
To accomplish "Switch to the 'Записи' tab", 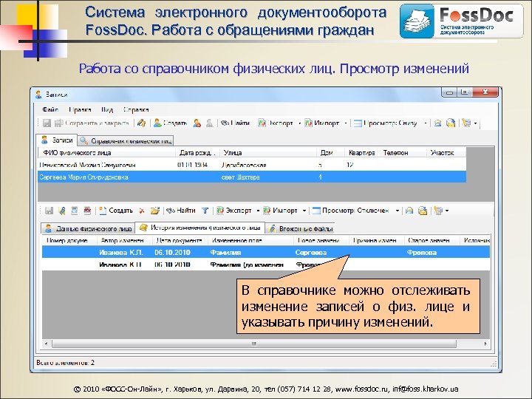I will click(x=57, y=140).
